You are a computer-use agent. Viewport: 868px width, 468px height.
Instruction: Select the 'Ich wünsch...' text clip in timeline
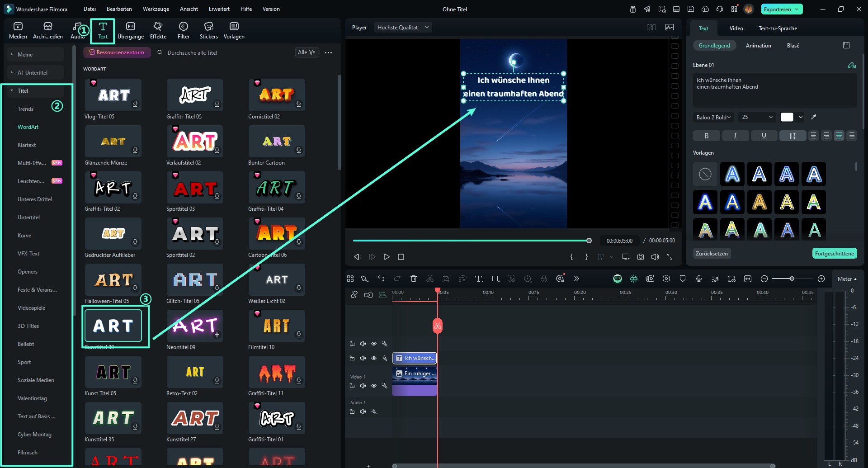click(415, 358)
